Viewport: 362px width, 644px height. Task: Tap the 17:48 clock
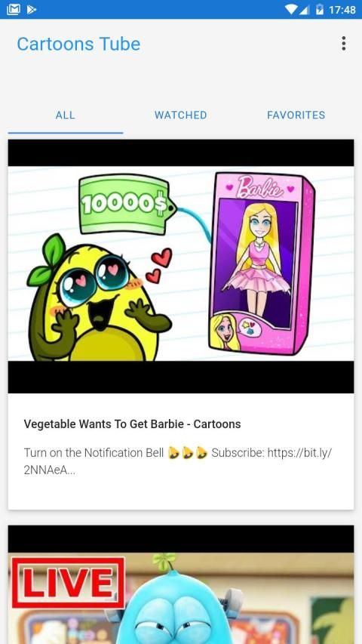coord(342,10)
